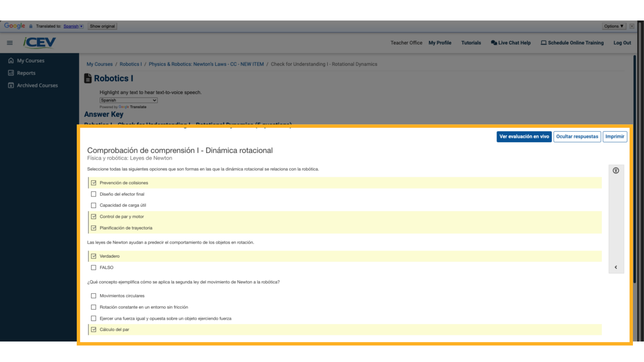Open Teacher Office menu item
This screenshot has height=362, width=644.
[406, 43]
